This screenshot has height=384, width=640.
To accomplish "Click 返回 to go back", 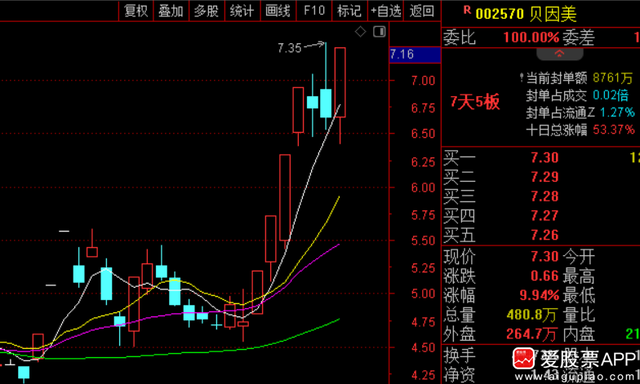I will (x=422, y=11).
